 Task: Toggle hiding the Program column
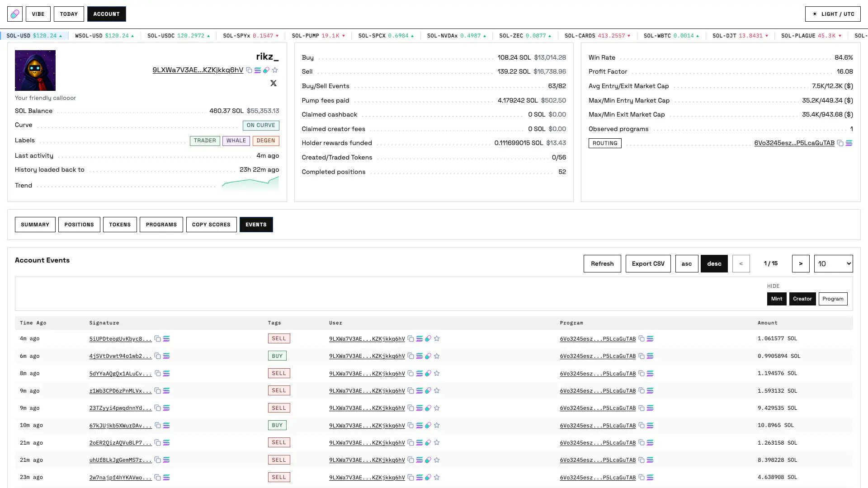click(x=833, y=299)
